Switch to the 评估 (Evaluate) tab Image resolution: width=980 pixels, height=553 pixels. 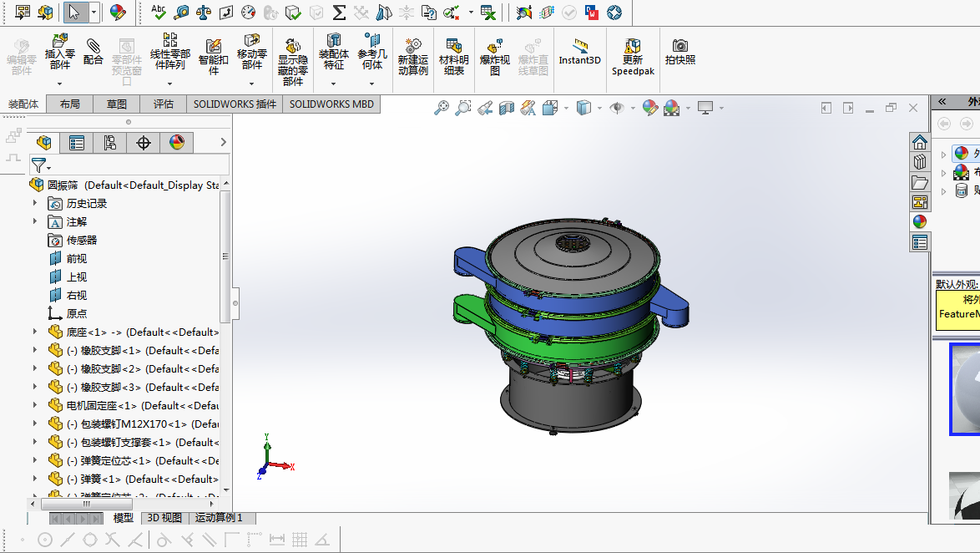164,104
